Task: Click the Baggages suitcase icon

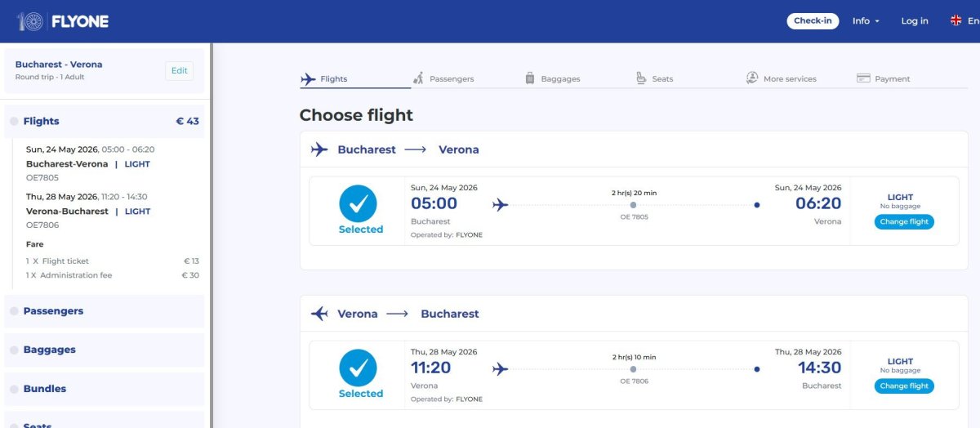Action: 529,78
